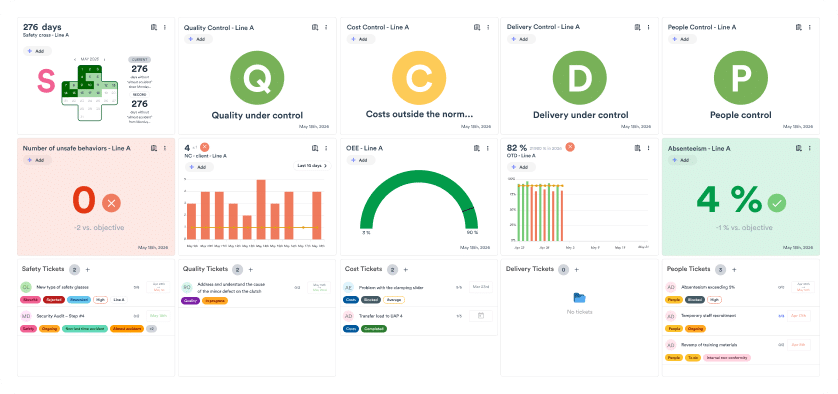Click the book icon on Cost Control card
Image resolution: width=838 pixels, height=394 pixels.
pos(476,27)
